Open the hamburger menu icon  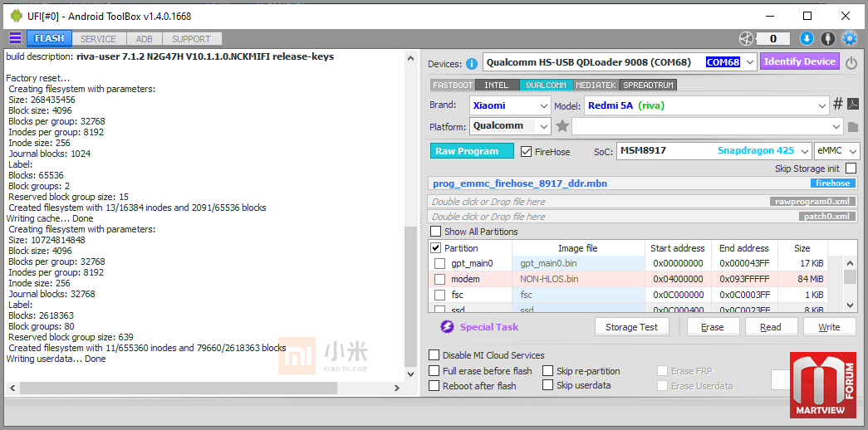[15, 38]
